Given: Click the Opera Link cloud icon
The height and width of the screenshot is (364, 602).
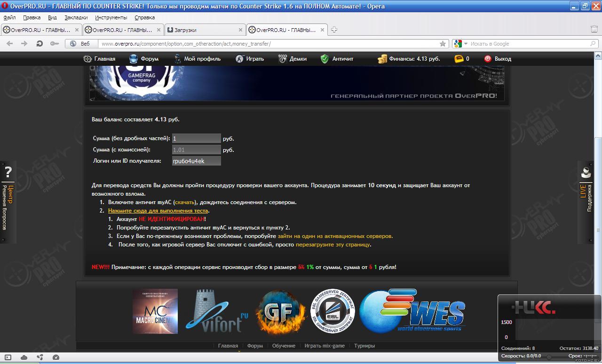Looking at the screenshot, I should pyautogui.click(x=24, y=357).
